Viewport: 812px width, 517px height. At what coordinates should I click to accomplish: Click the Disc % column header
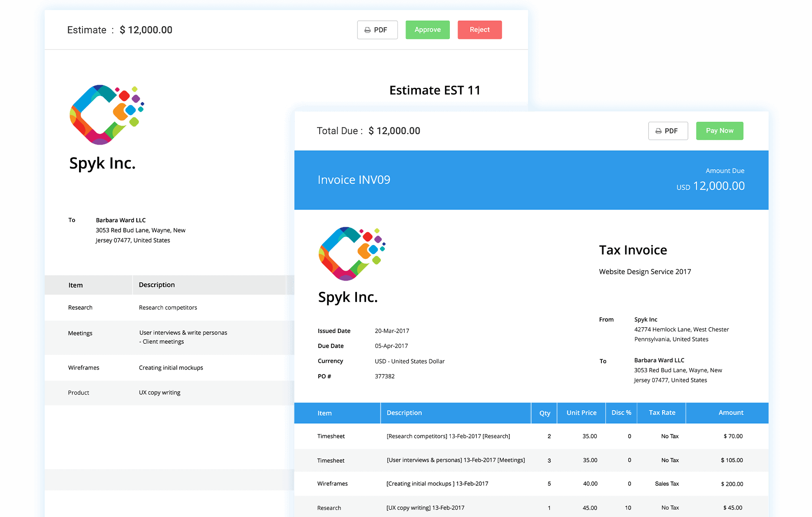(x=621, y=413)
